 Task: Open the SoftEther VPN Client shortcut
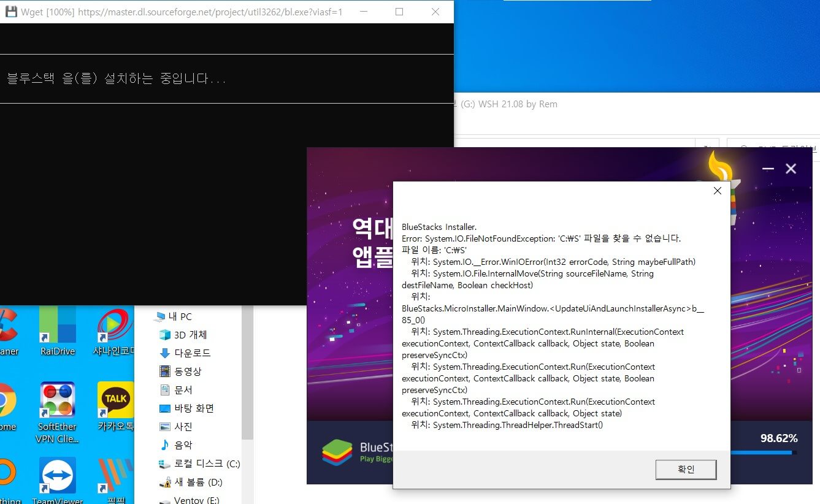click(58, 413)
